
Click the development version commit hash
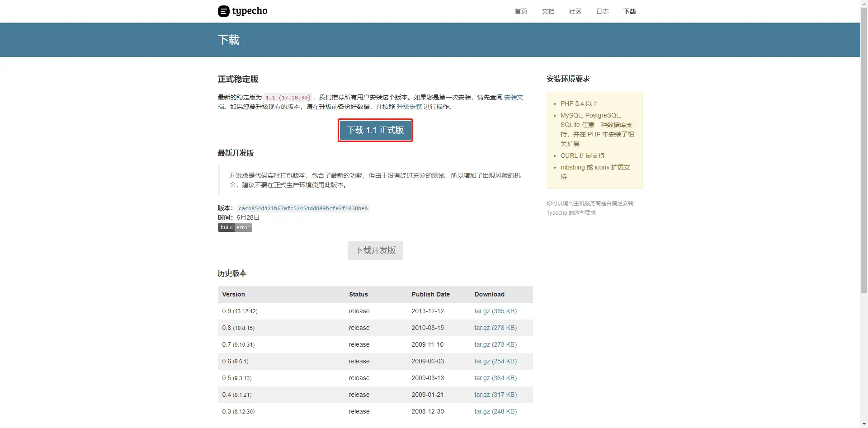pos(303,208)
